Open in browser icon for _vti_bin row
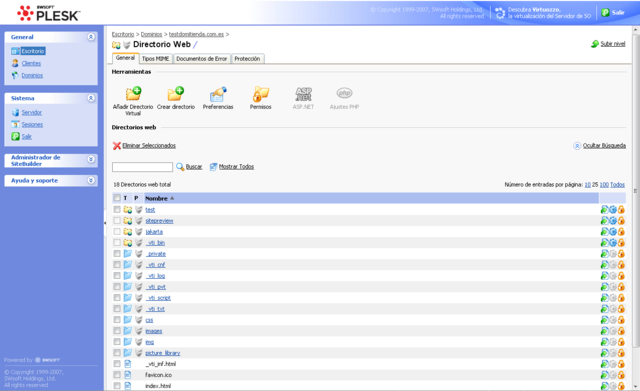The image size is (640, 391). pyautogui.click(x=604, y=243)
